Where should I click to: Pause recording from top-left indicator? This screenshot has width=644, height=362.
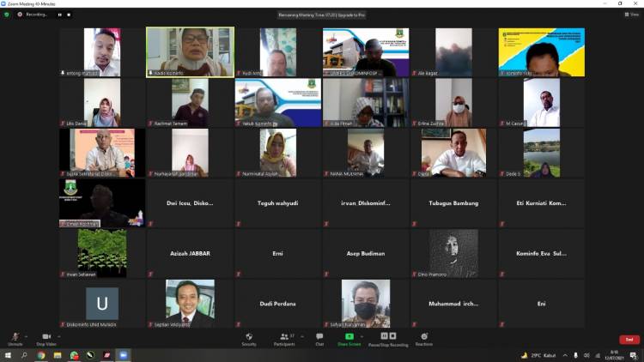coord(60,15)
